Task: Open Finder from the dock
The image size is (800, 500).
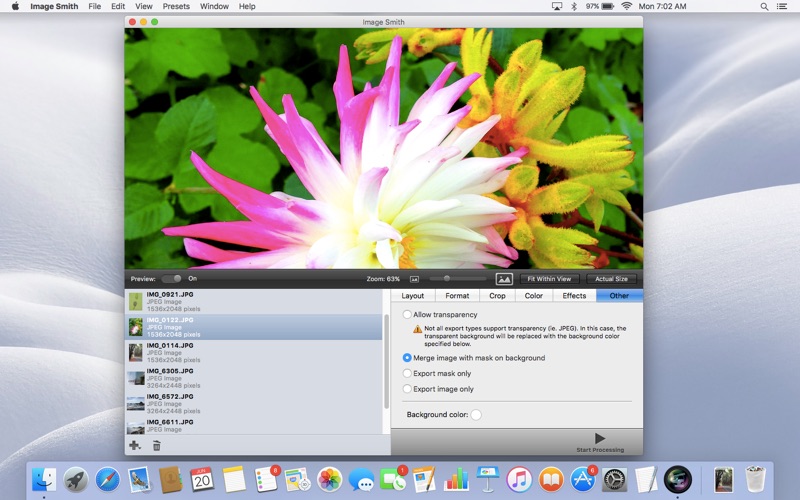Action: click(44, 480)
